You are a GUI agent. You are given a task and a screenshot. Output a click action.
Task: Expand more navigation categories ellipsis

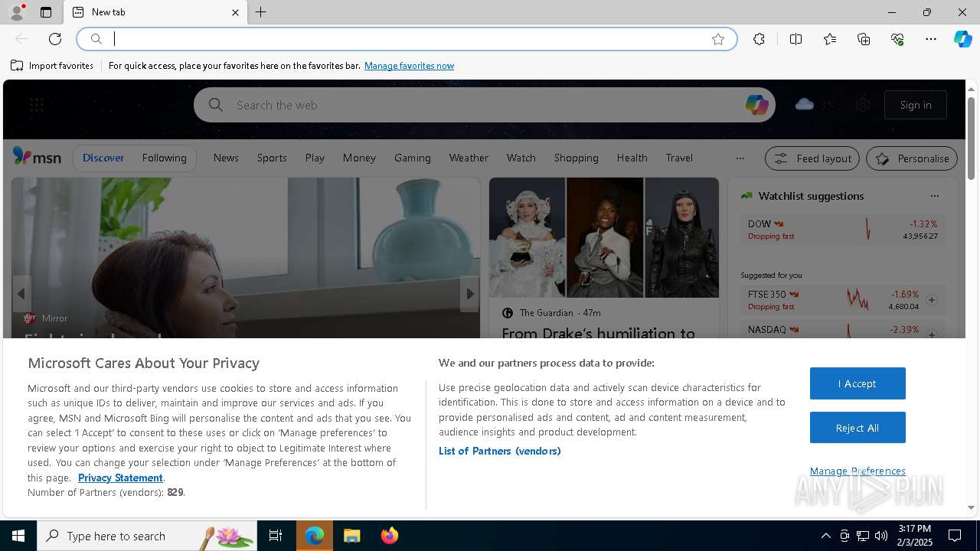point(740,158)
